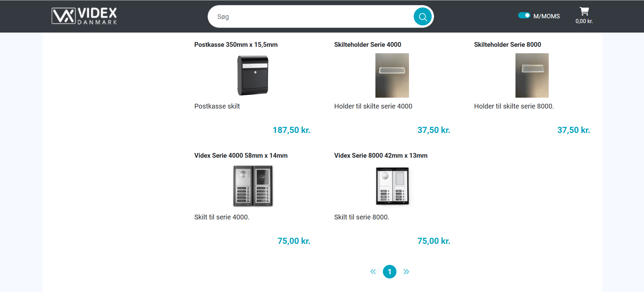Click the magnifying glass search button
Image resolution: width=644 pixels, height=292 pixels.
click(422, 17)
